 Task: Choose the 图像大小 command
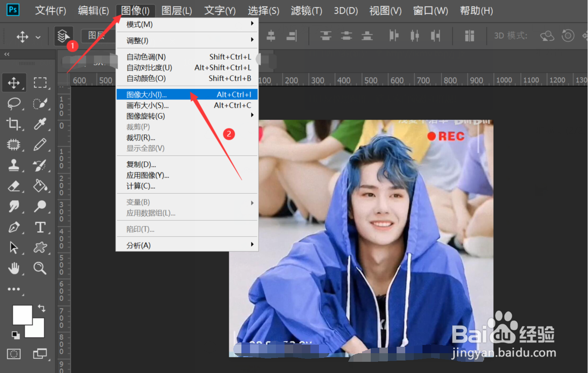pos(147,94)
